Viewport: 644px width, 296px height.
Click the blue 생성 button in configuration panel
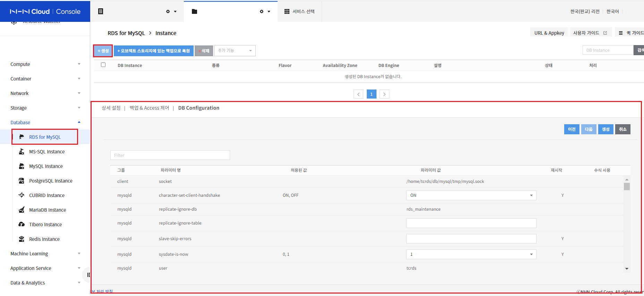point(606,129)
